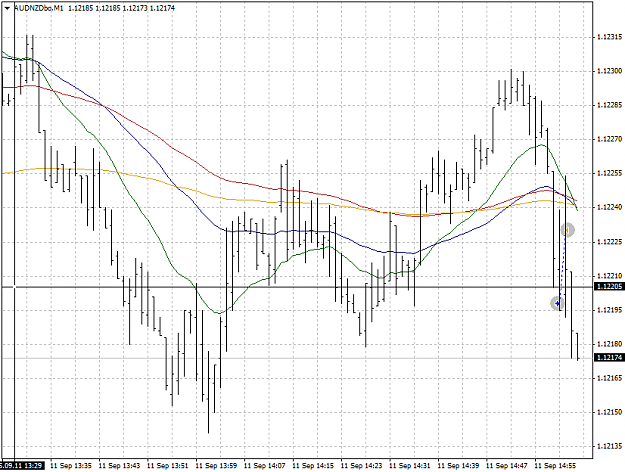Click the 11 Sep 13:43 time label
Viewport: 625px width, 472px height.
pos(119,465)
